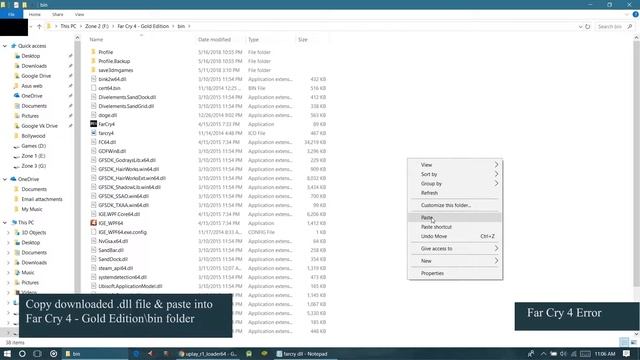
Task: Open the File ribbon tab
Action: click(11, 14)
